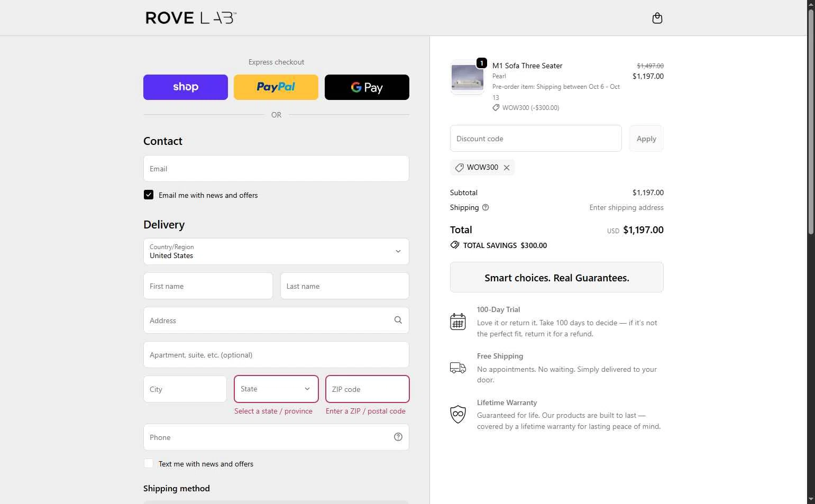Click the M1 Sofa Three Seater title
The width and height of the screenshot is (815, 504).
click(527, 66)
